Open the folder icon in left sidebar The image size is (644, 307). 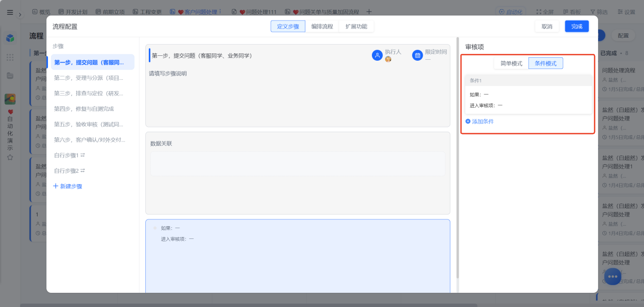[10, 75]
